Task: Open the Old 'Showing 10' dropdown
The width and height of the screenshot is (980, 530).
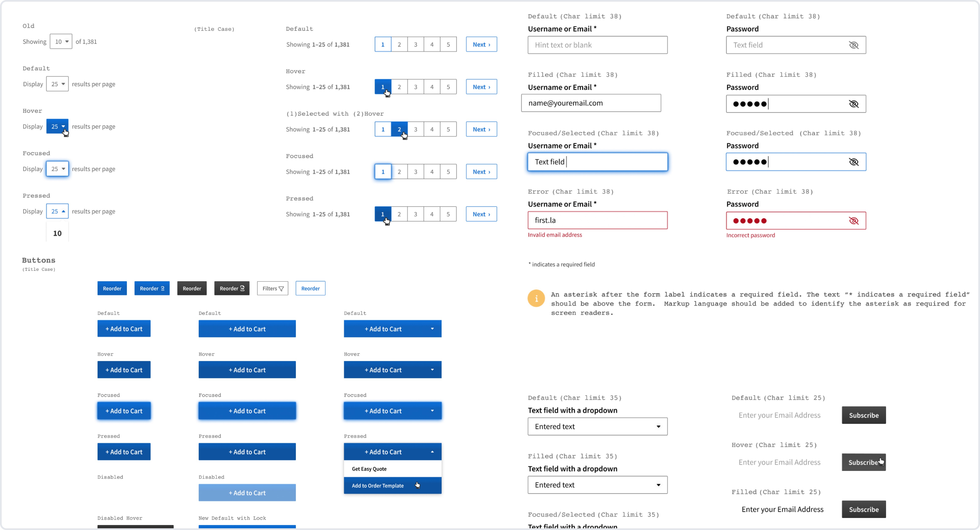Action: point(61,41)
